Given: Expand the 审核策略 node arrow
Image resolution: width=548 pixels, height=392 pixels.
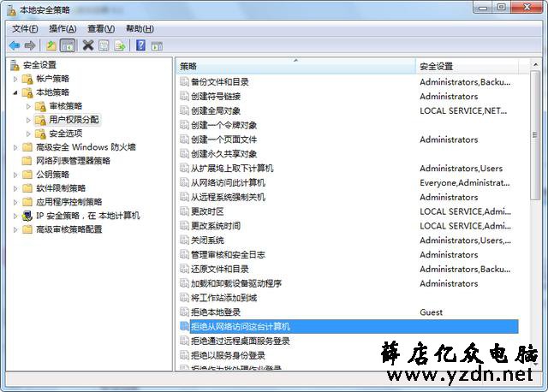Looking at the screenshot, I should pos(28,106).
